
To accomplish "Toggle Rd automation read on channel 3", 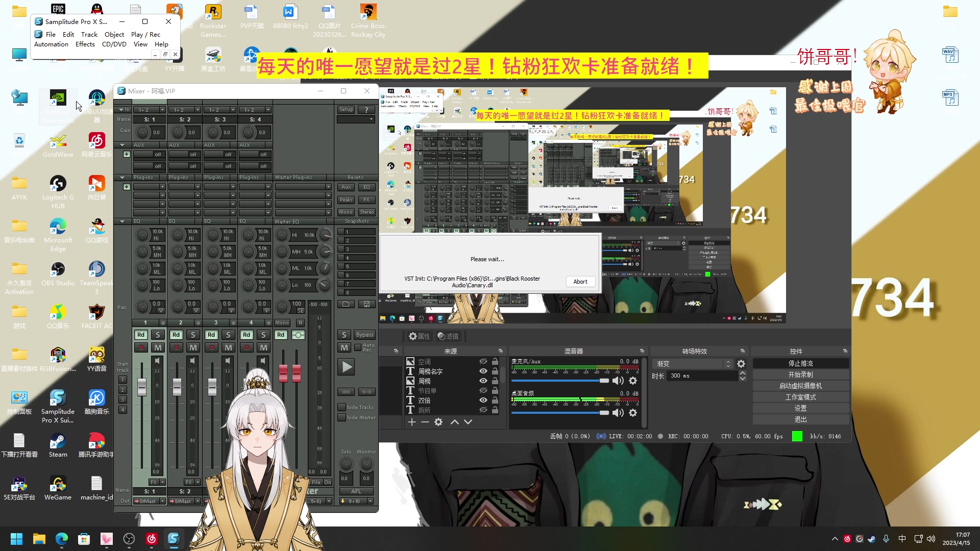I will [211, 335].
